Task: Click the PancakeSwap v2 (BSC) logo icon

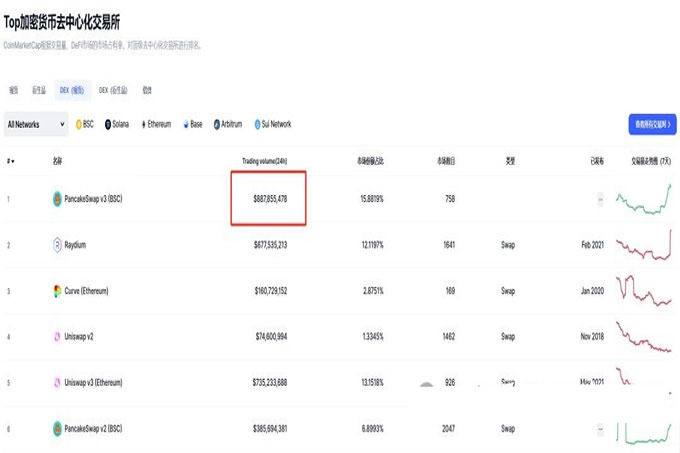Action: (x=57, y=429)
